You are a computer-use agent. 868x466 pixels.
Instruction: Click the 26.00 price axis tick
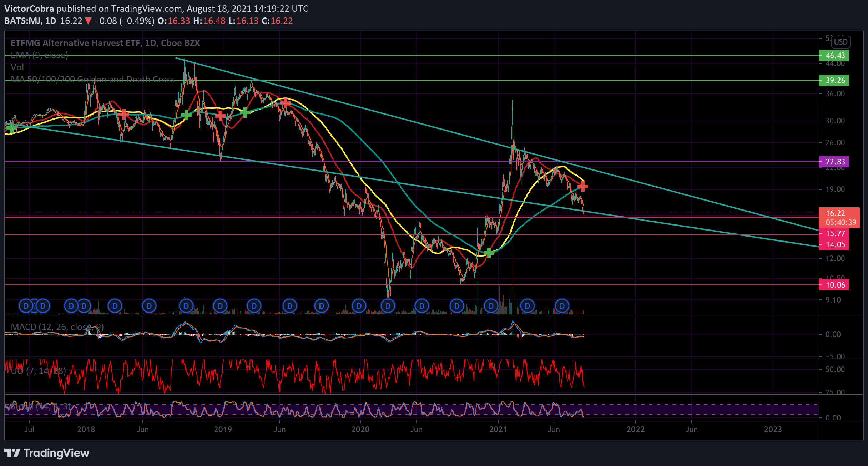835,142
